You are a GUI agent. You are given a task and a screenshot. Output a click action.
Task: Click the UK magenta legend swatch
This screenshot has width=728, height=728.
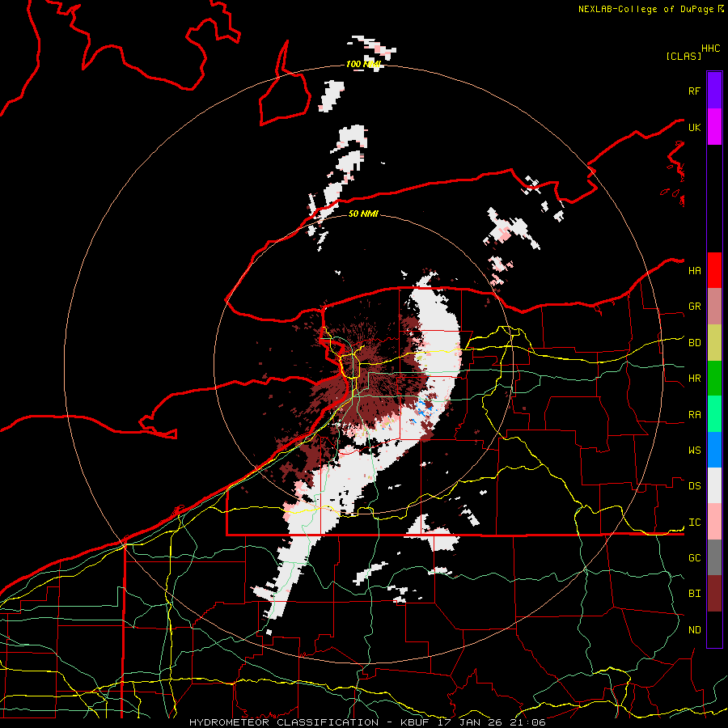[714, 127]
